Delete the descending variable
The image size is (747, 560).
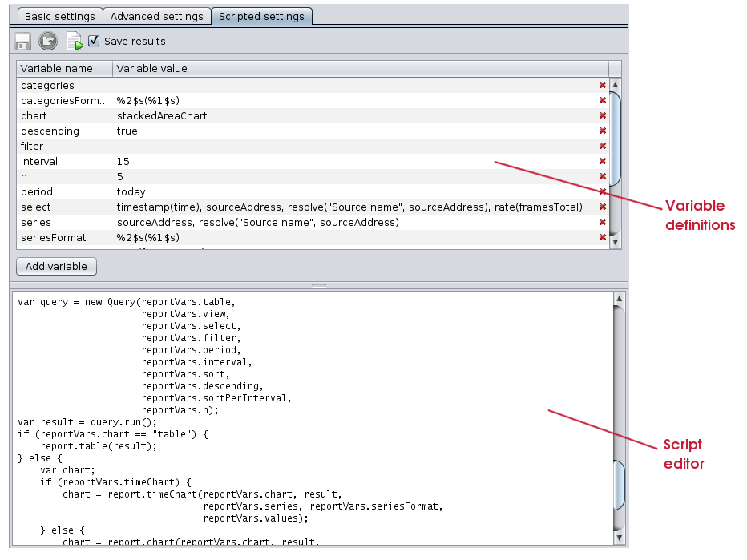(602, 131)
